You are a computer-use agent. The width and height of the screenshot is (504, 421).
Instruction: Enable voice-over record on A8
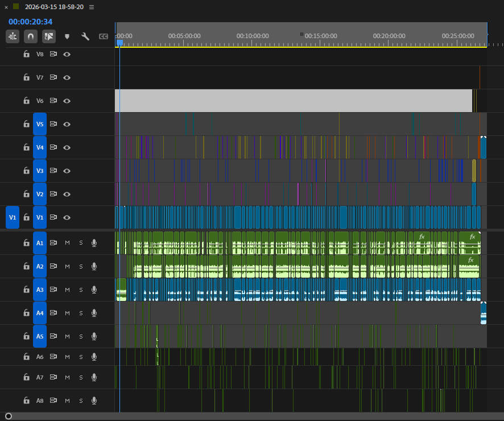tap(94, 401)
